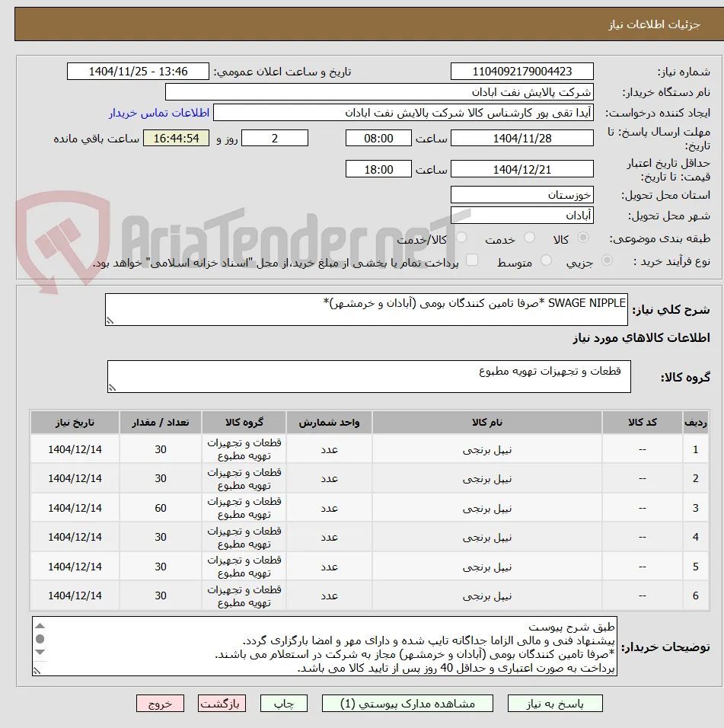Image resolution: width=724 pixels, height=728 pixels.
Task: Click quantity 30 in row 1
Action: 161,449
